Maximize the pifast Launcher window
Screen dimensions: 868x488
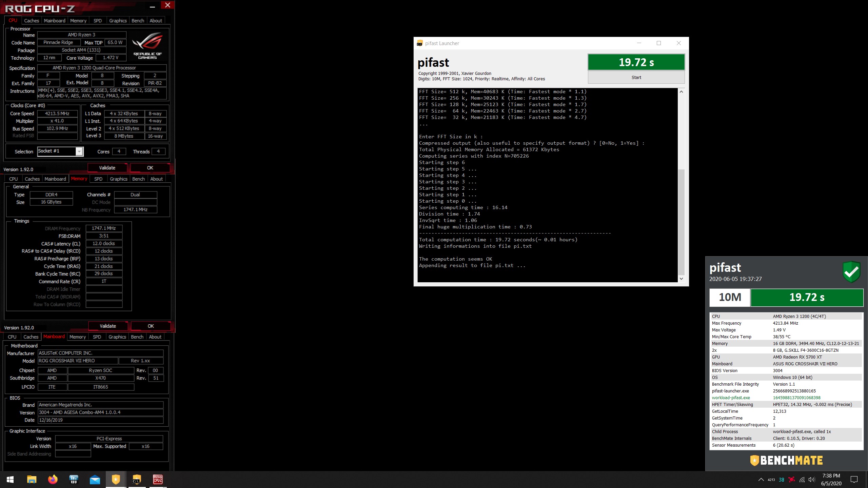(659, 43)
